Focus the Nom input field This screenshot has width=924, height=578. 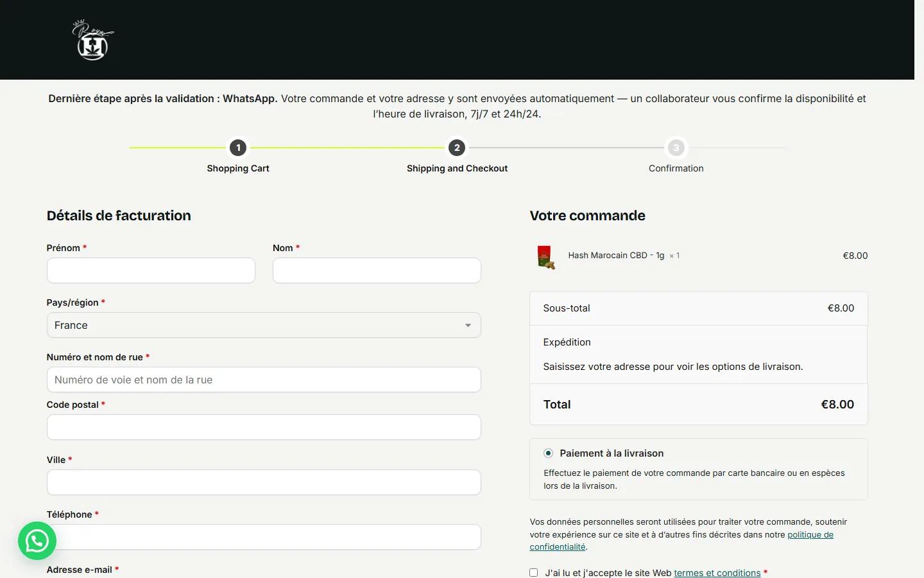377,270
